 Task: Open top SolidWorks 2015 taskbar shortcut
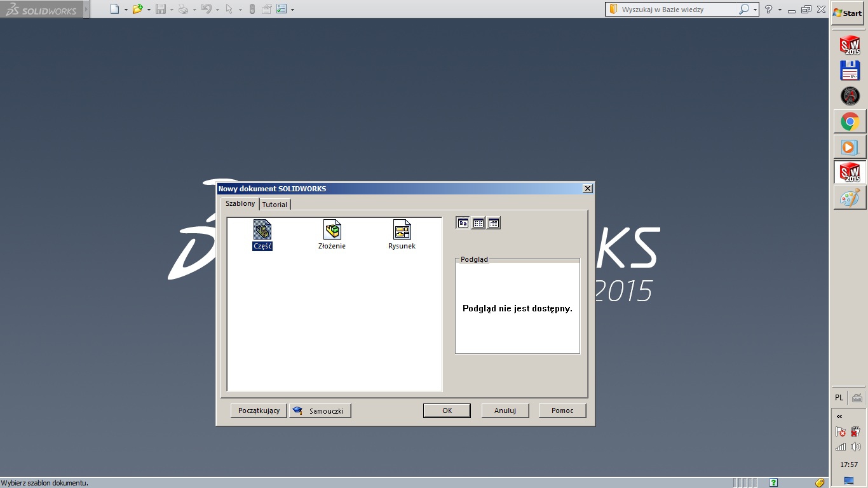[850, 46]
